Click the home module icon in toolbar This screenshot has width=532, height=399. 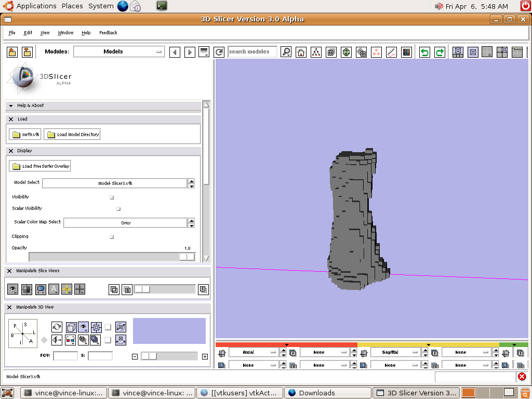[x=301, y=52]
